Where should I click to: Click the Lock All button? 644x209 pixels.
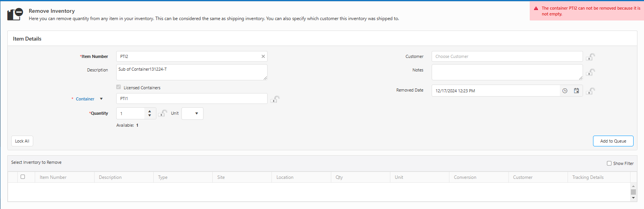(x=22, y=141)
